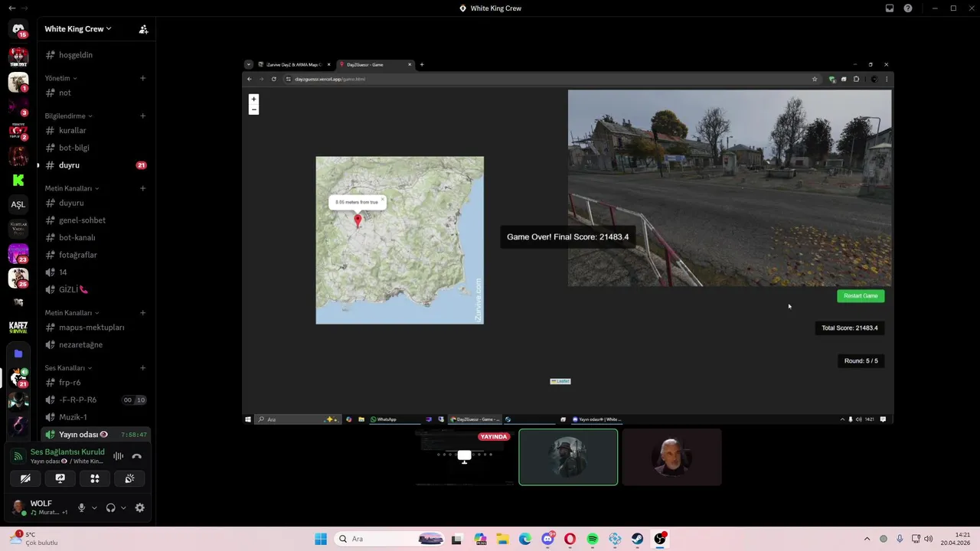Add a channel to Yönetim category

click(142, 78)
